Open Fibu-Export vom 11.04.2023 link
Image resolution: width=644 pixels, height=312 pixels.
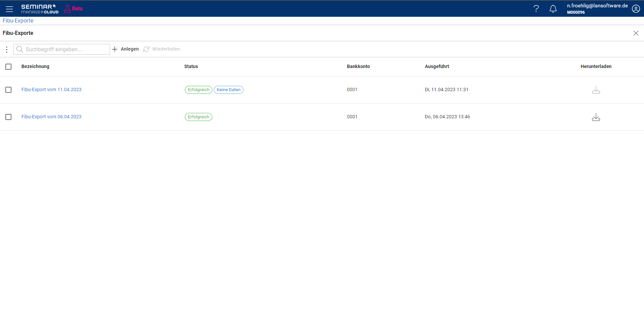click(51, 89)
